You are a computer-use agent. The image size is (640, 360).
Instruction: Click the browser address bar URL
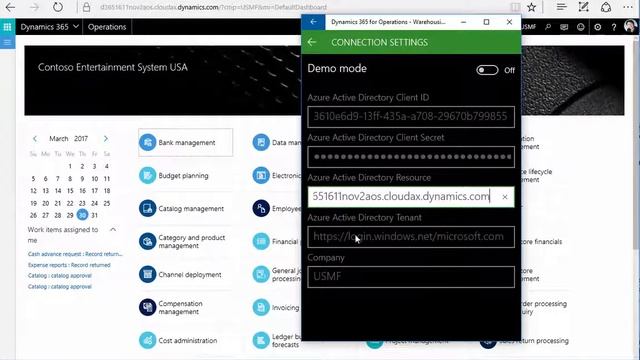point(213,7)
